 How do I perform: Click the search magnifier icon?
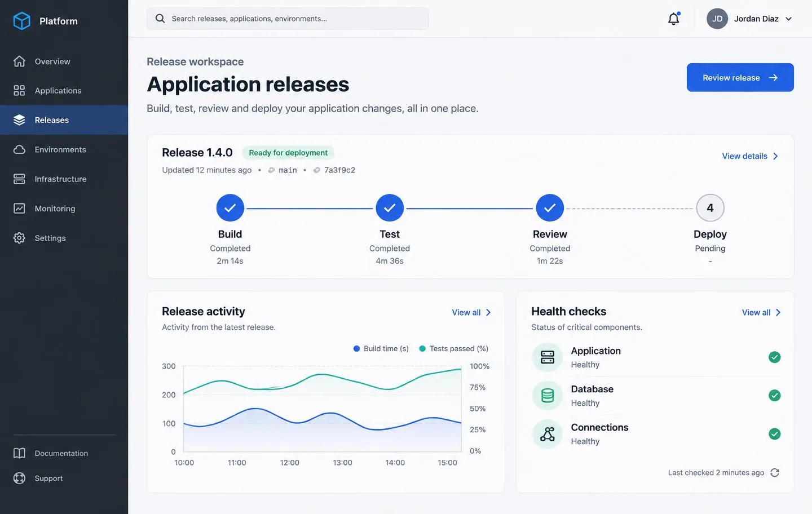(x=160, y=19)
